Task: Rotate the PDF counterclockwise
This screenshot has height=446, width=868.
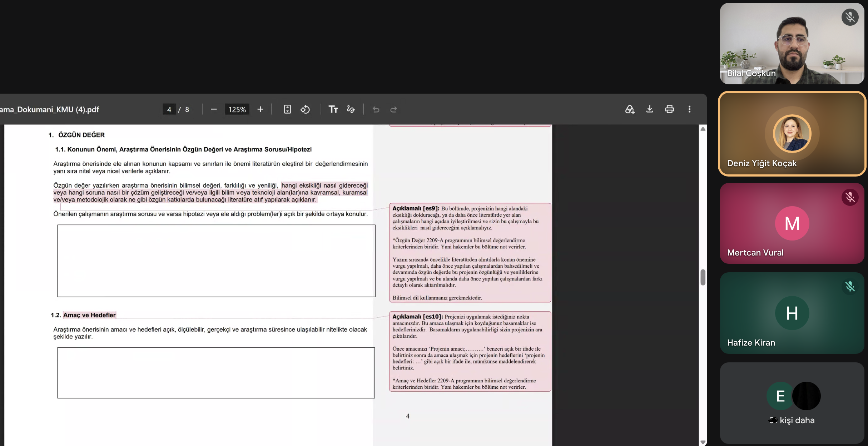Action: point(305,109)
